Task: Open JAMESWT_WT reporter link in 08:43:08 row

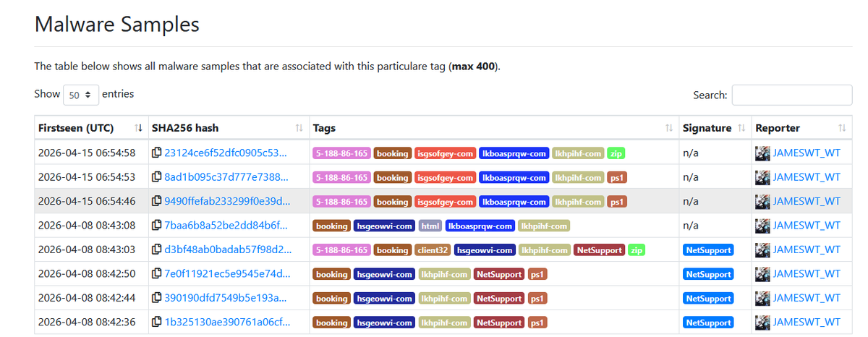Action: click(x=807, y=226)
